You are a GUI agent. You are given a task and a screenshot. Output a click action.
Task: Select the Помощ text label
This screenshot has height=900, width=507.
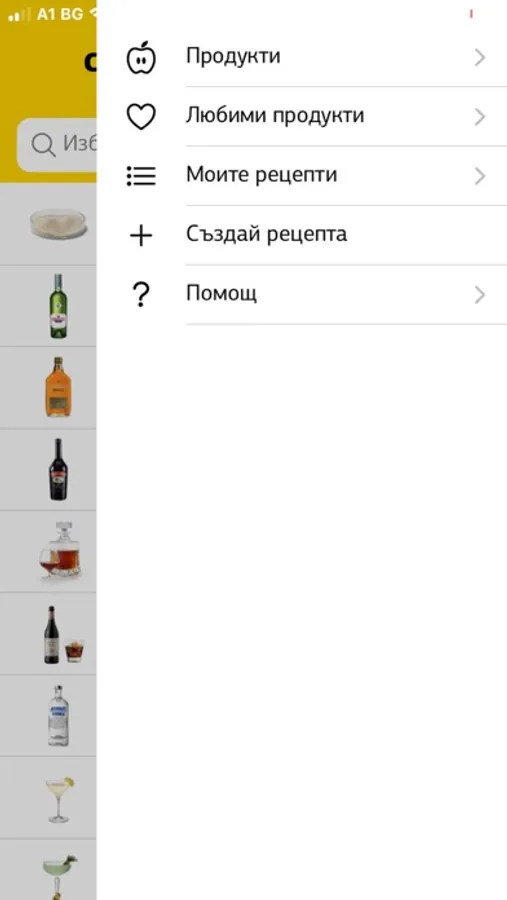222,294
